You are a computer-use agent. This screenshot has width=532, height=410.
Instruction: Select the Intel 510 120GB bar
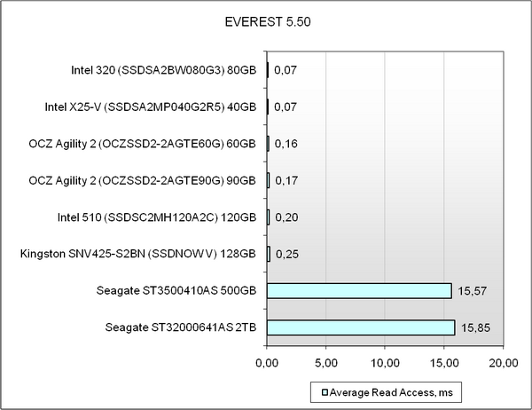[268, 217]
